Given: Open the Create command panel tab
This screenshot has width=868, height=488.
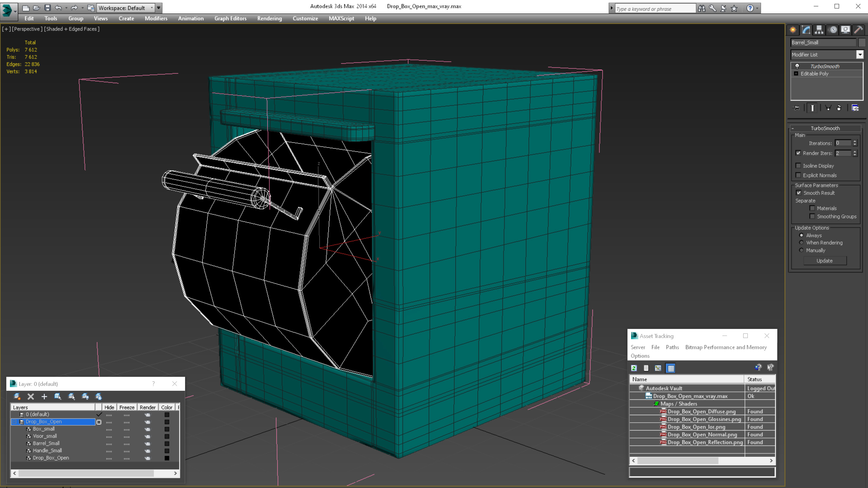Looking at the screenshot, I should (x=793, y=30).
